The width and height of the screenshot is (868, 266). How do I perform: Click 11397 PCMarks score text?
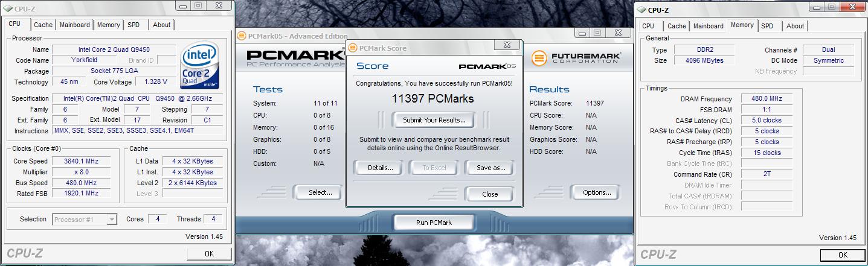pos(433,99)
